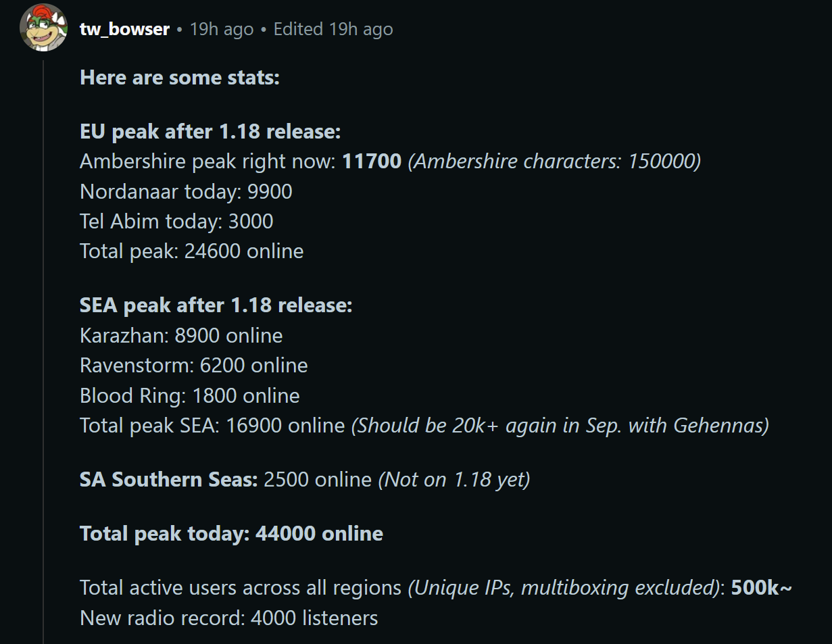Click the 'Tel Abim today: 3000' line
This screenshot has width=832, height=644.
pos(176,221)
